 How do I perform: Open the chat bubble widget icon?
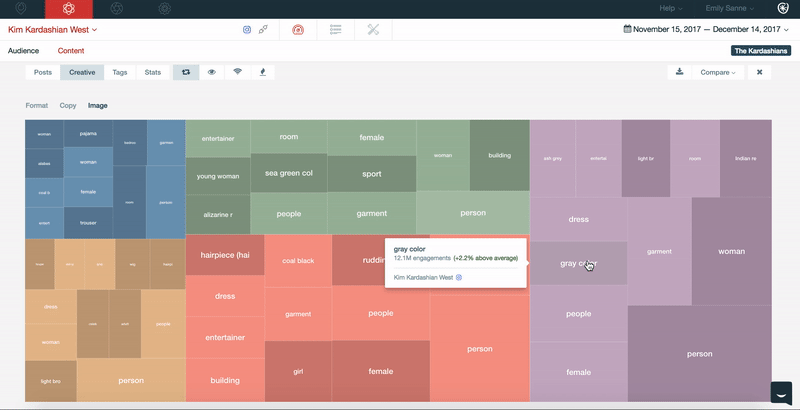click(781, 392)
